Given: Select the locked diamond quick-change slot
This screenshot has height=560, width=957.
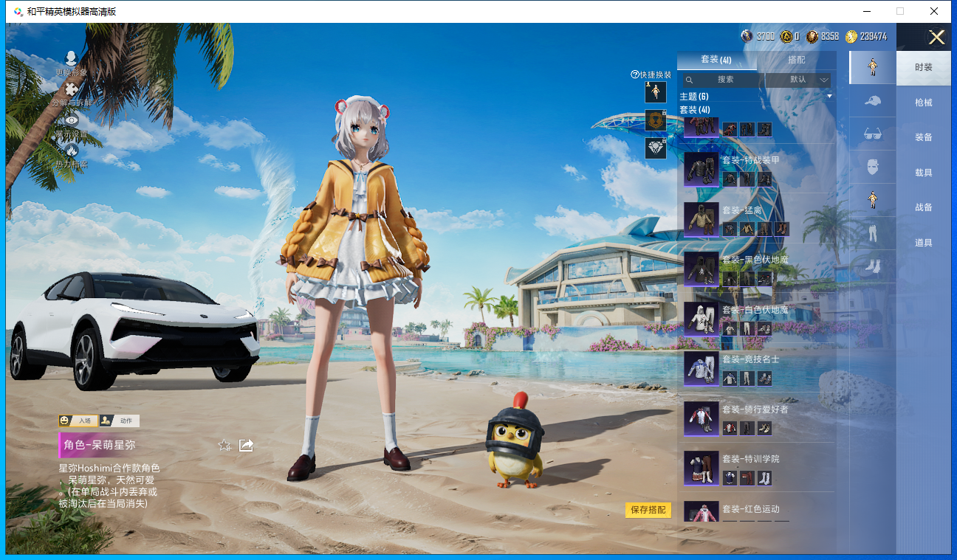Looking at the screenshot, I should [656, 148].
